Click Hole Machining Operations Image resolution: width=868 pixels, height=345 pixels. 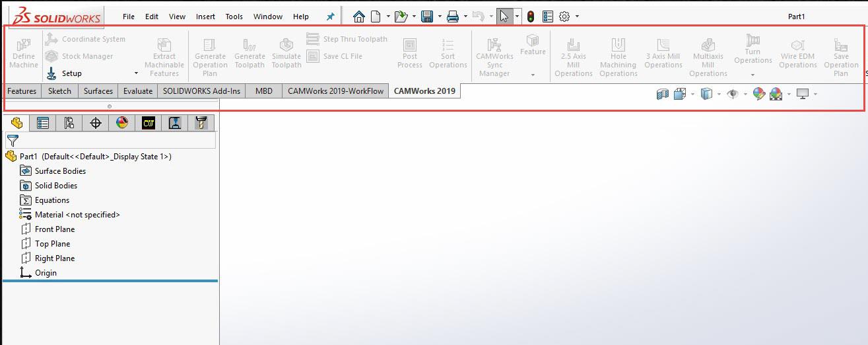click(x=618, y=57)
